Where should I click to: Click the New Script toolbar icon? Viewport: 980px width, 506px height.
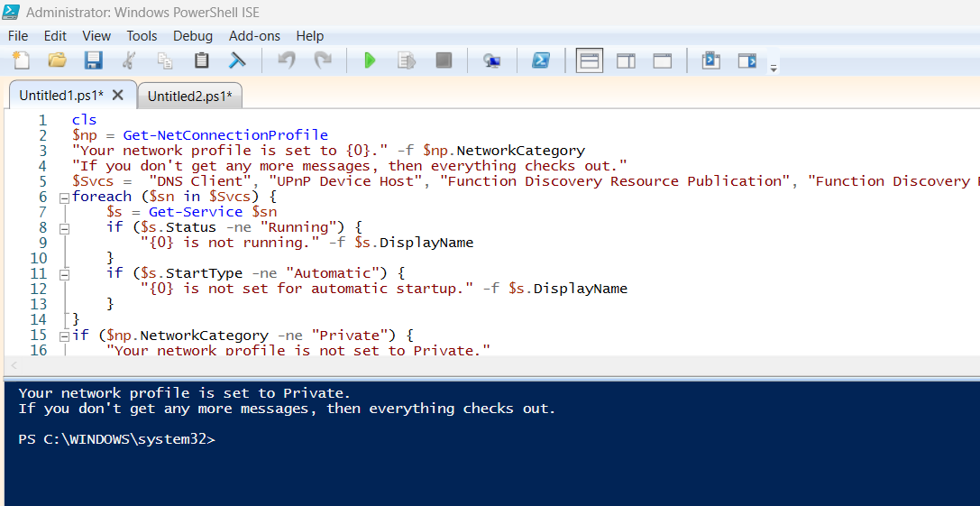22,60
